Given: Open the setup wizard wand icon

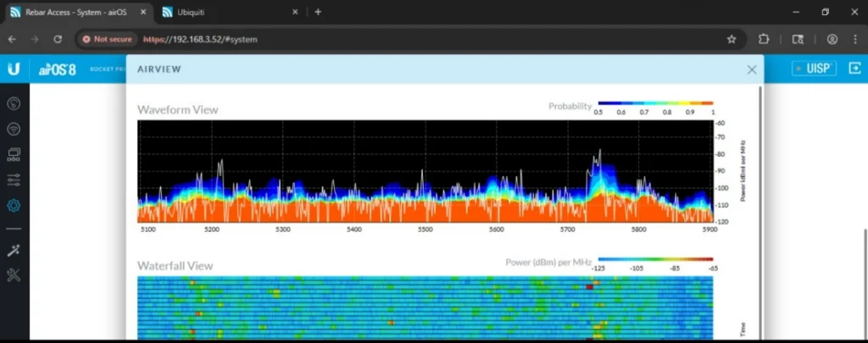Looking at the screenshot, I should coord(14,250).
